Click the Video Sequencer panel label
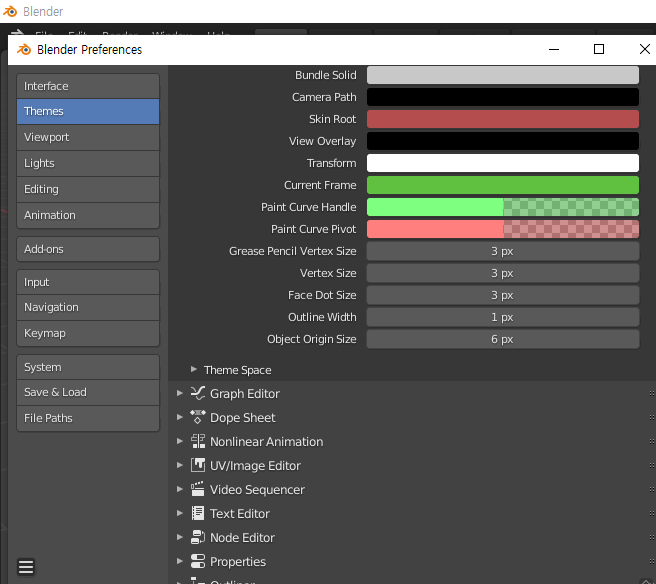This screenshot has height=584, width=656. pyautogui.click(x=257, y=489)
